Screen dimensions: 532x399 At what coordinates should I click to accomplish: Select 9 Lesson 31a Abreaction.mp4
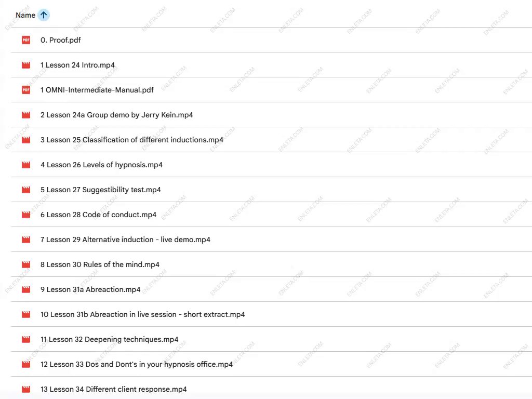pos(90,289)
